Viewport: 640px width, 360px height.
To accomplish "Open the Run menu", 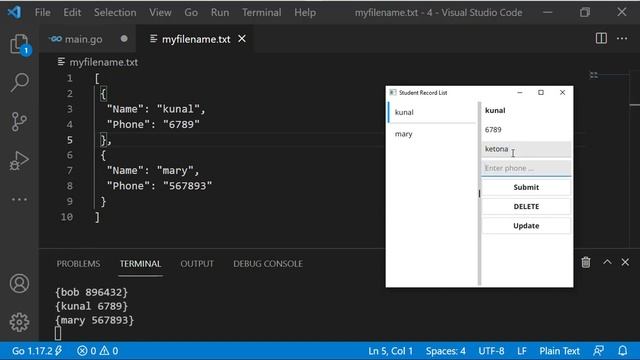I will coord(220,12).
